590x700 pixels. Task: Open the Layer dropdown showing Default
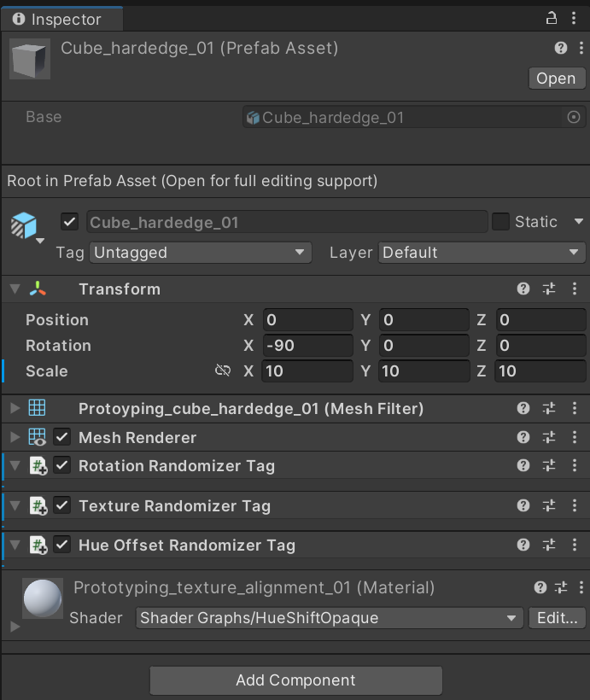482,253
